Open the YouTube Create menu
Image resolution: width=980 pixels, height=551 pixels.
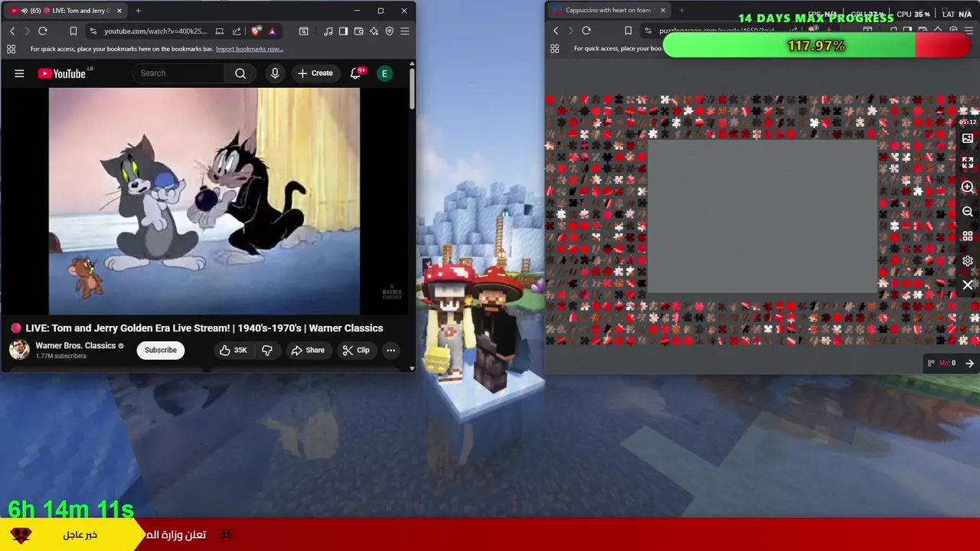tap(315, 73)
